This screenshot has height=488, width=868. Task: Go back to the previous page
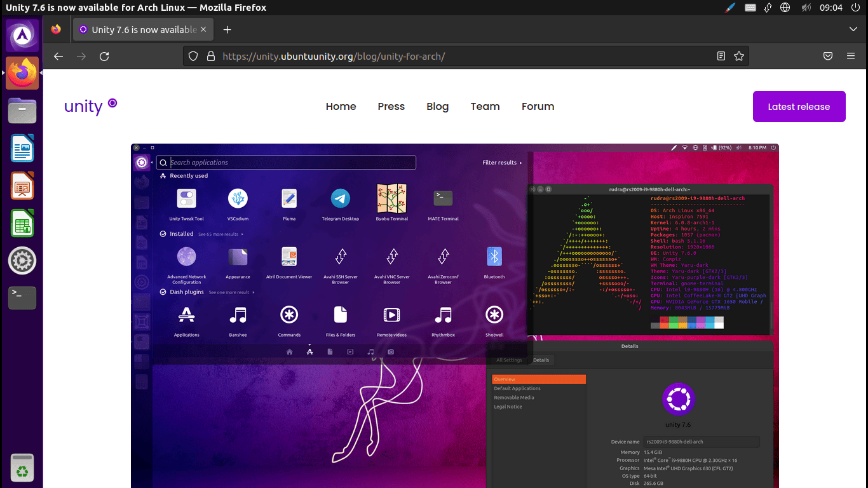point(58,56)
